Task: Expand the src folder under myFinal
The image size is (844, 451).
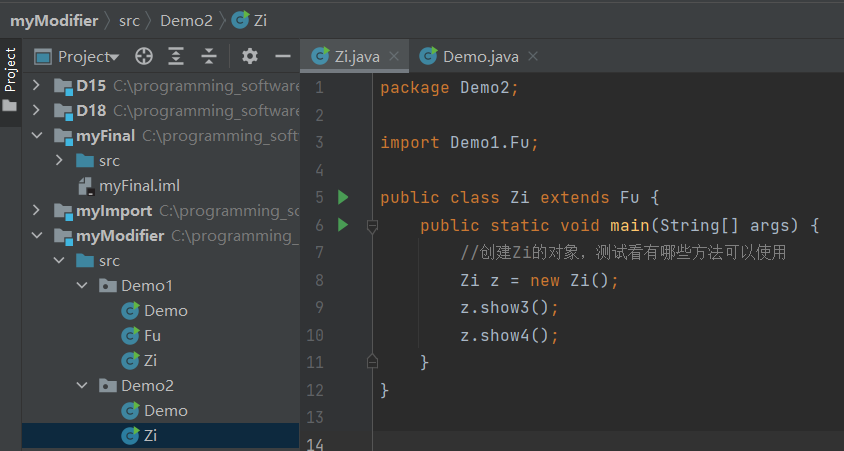Action: click(x=59, y=160)
